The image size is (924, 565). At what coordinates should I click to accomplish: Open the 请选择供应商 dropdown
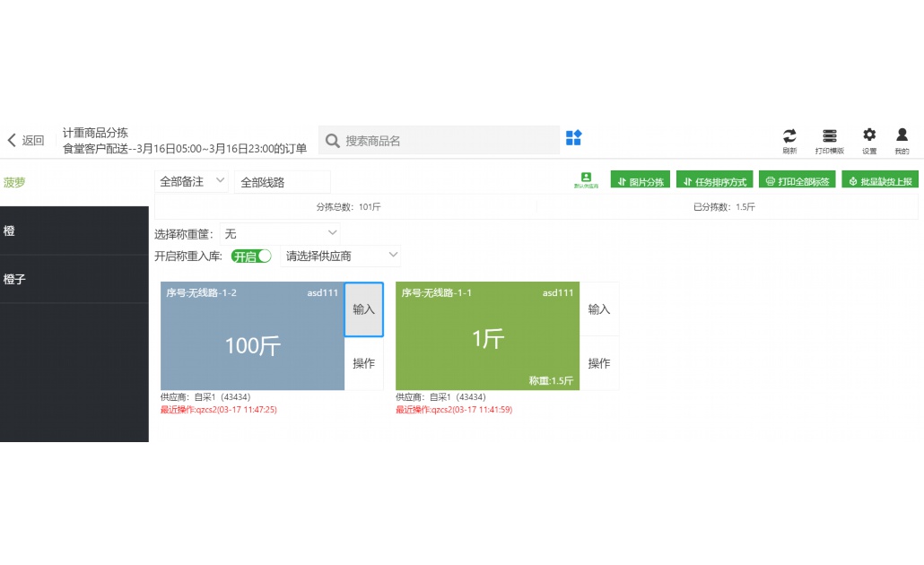(x=341, y=256)
